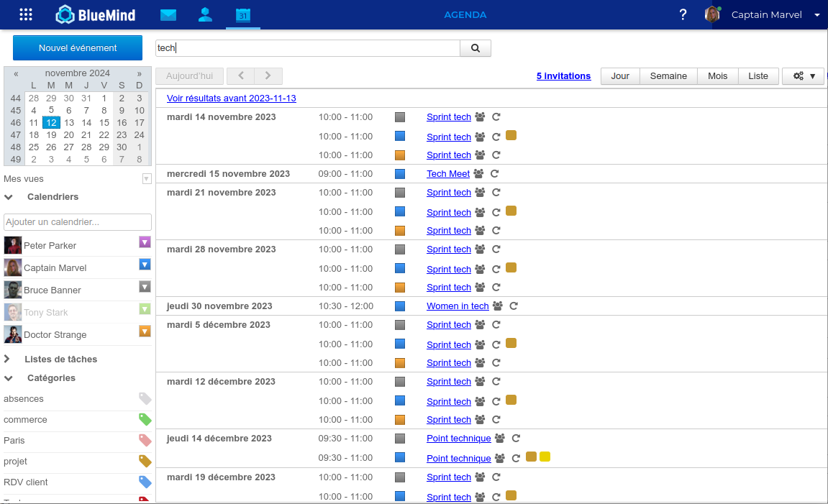
Task: Toggle Doctor Strange calendar orange box
Action: coord(145,331)
